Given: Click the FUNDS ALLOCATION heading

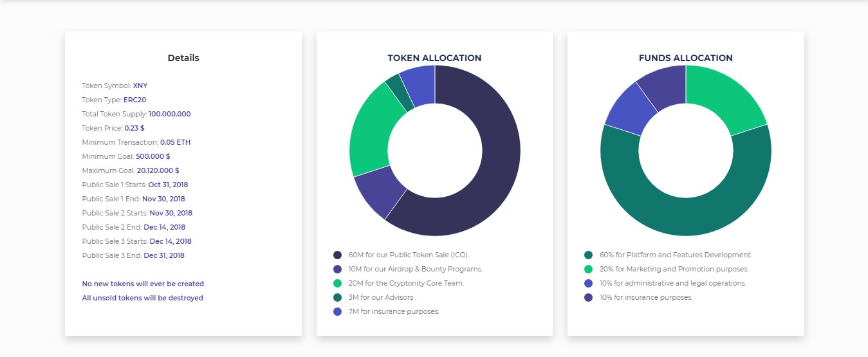Looking at the screenshot, I should 685,58.
